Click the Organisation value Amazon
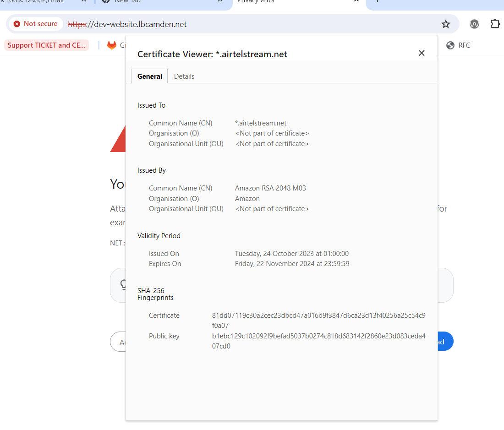The width and height of the screenshot is (504, 430). point(247,199)
